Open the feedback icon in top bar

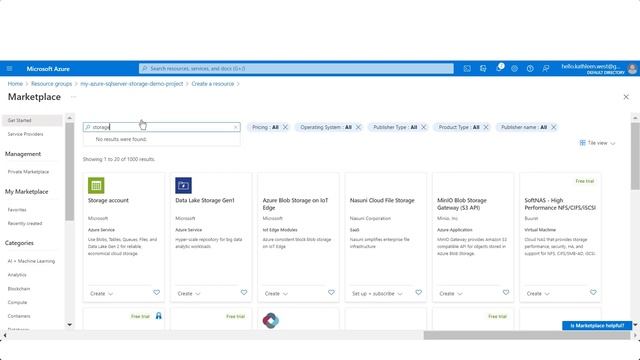(546, 69)
